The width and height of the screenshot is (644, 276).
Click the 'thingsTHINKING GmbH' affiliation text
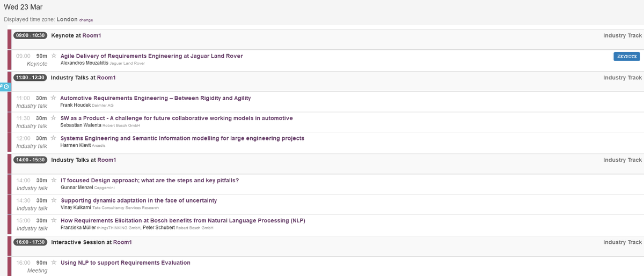click(x=119, y=228)
